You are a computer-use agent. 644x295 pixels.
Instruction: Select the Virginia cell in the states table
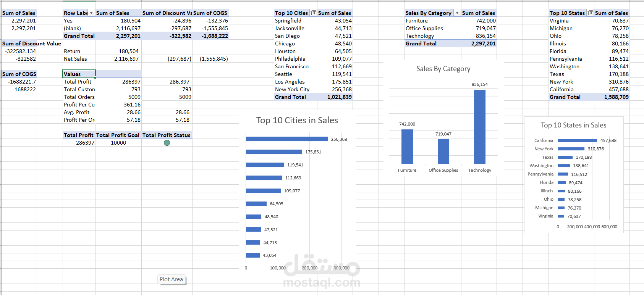pos(571,21)
